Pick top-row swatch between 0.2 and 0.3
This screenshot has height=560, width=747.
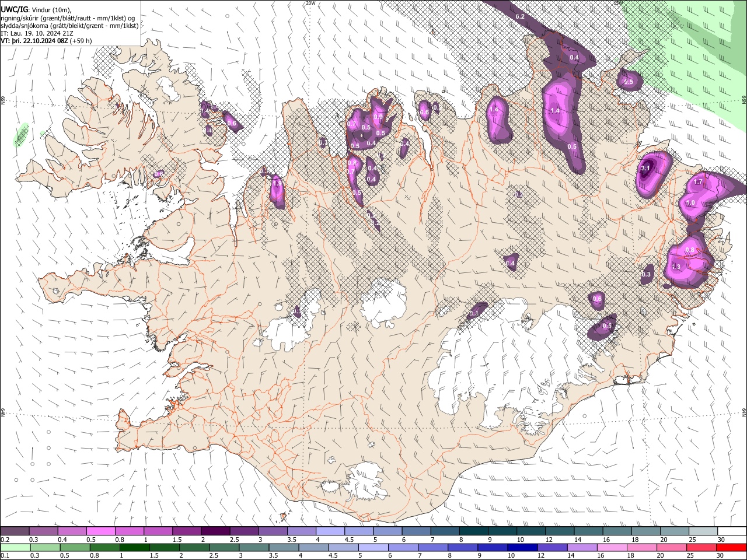click(x=15, y=531)
